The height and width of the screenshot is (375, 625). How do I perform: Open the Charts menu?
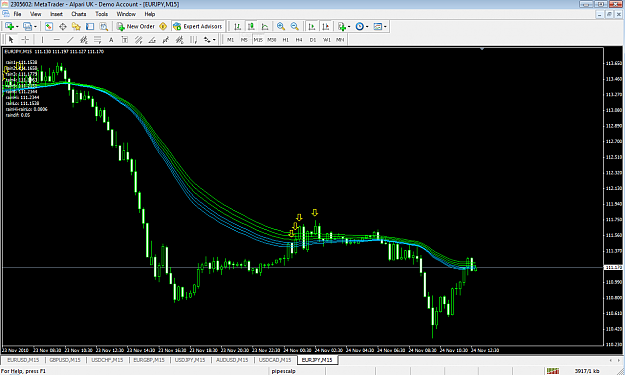tap(79, 14)
